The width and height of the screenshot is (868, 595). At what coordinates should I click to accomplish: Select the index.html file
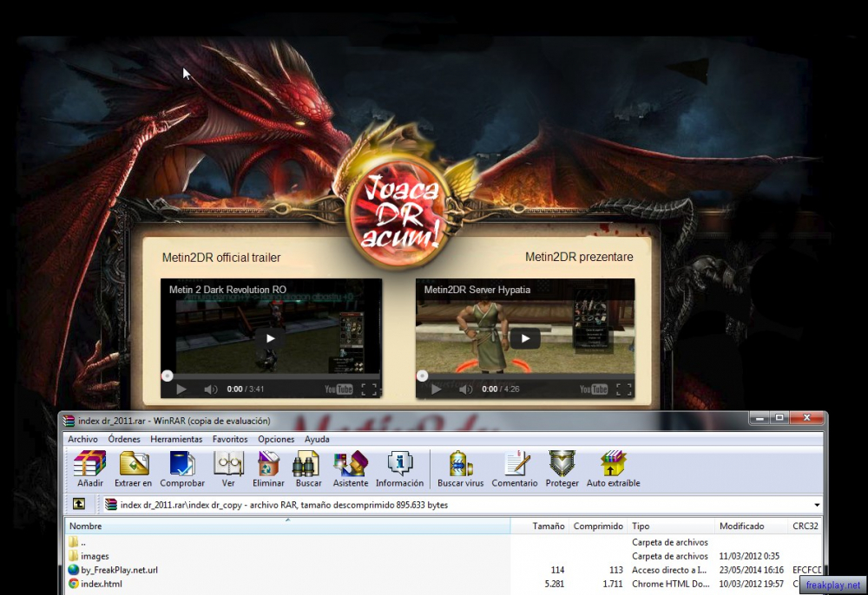(444, 584)
